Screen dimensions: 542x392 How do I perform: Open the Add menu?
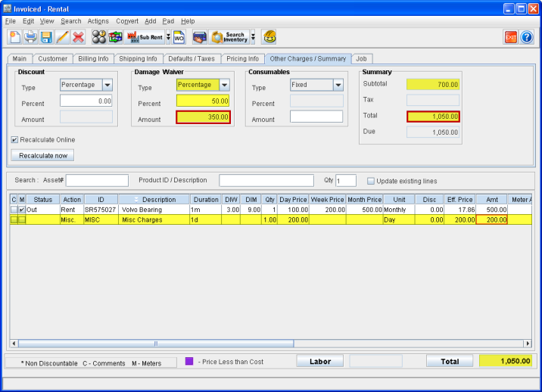click(150, 21)
